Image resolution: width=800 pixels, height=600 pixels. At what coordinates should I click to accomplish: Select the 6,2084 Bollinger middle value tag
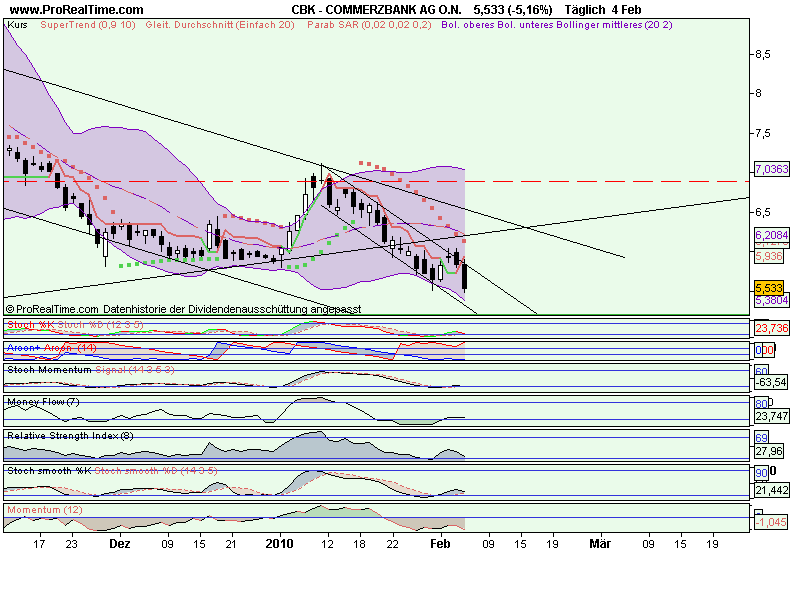[772, 235]
